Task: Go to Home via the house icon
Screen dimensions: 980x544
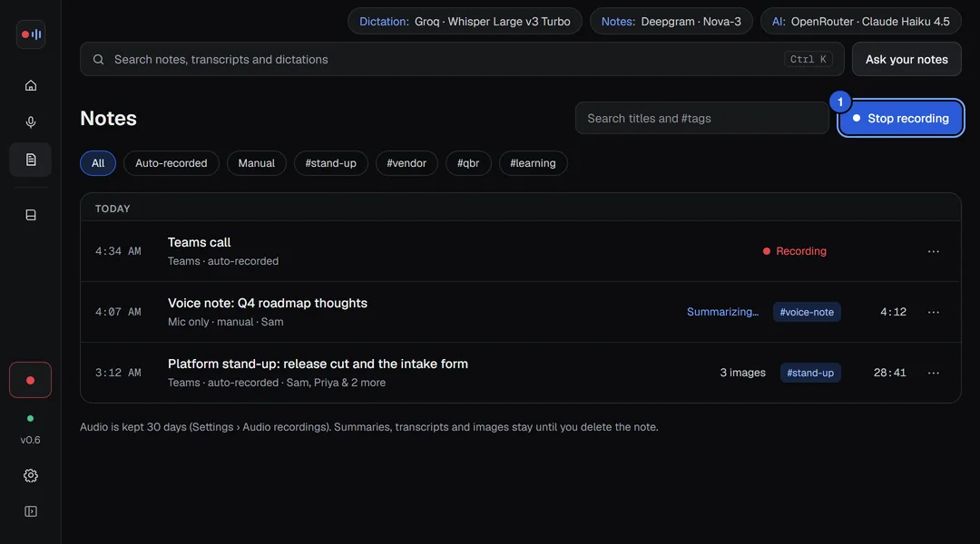Action: pos(31,85)
